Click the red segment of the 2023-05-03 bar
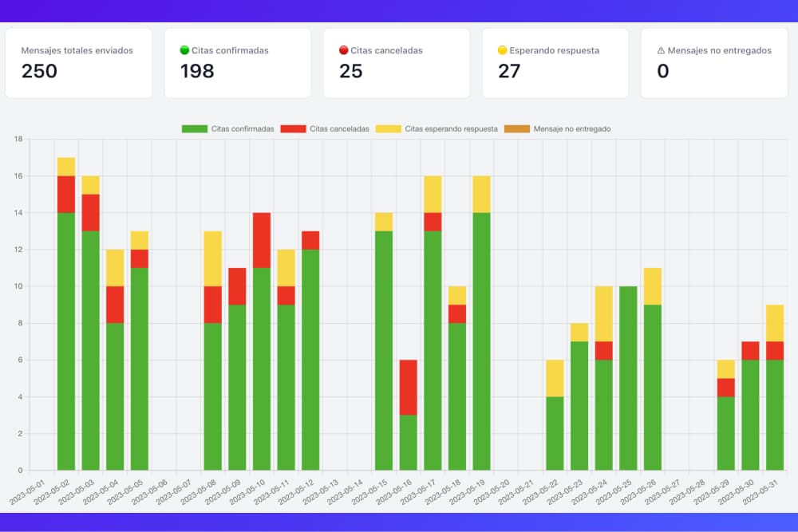The height and width of the screenshot is (532, 798). point(91,213)
